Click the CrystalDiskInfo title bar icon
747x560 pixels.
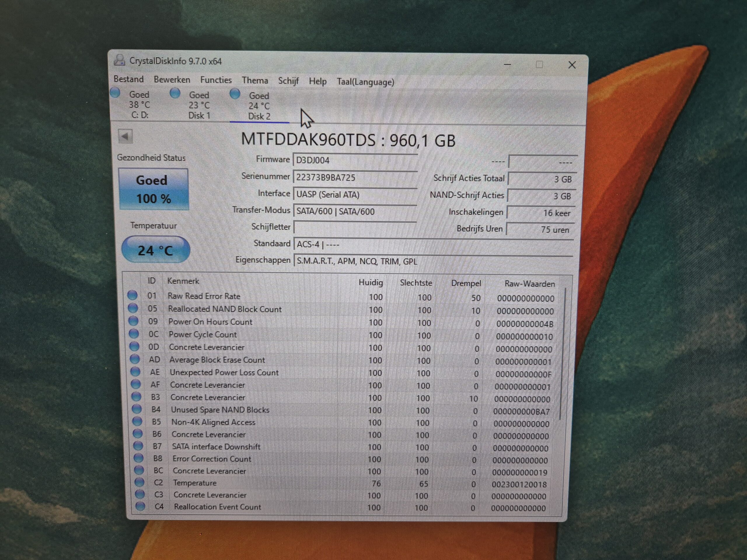pos(119,60)
